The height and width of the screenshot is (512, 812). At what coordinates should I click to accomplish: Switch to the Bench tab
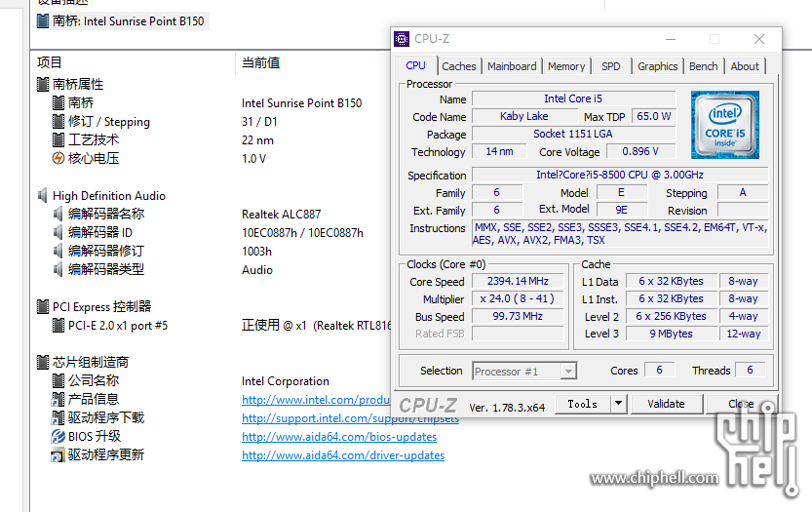(x=703, y=66)
